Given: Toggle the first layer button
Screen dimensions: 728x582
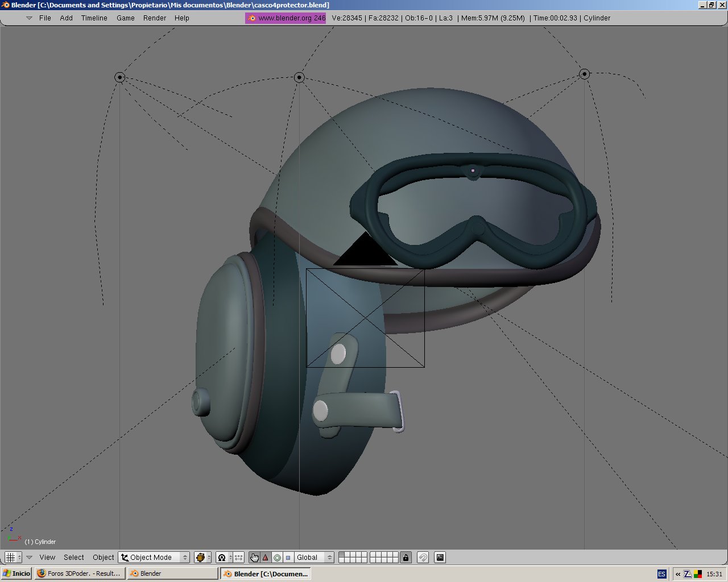Looking at the screenshot, I should 341,555.
